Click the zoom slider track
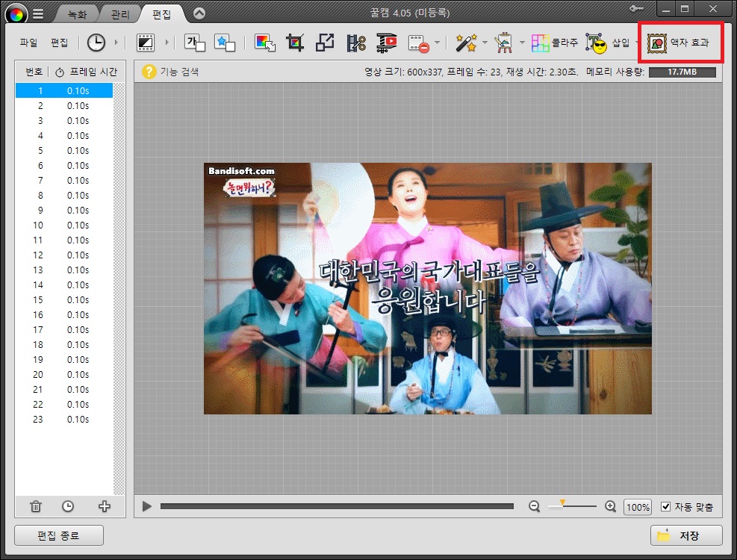 572,506
